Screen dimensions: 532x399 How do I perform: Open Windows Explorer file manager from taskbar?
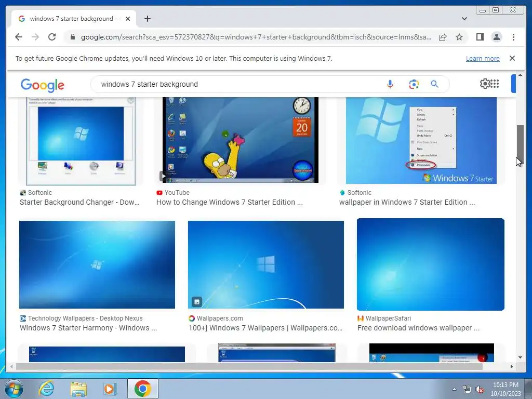coord(78,389)
